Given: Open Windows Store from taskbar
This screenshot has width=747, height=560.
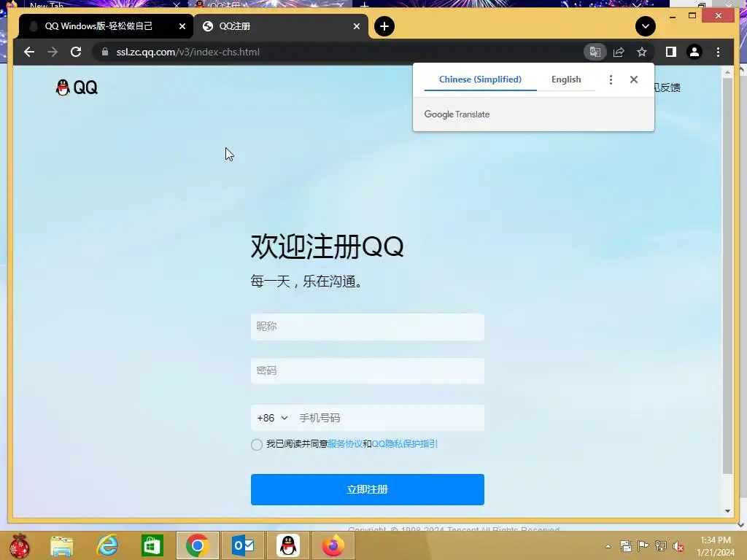Looking at the screenshot, I should 152,545.
